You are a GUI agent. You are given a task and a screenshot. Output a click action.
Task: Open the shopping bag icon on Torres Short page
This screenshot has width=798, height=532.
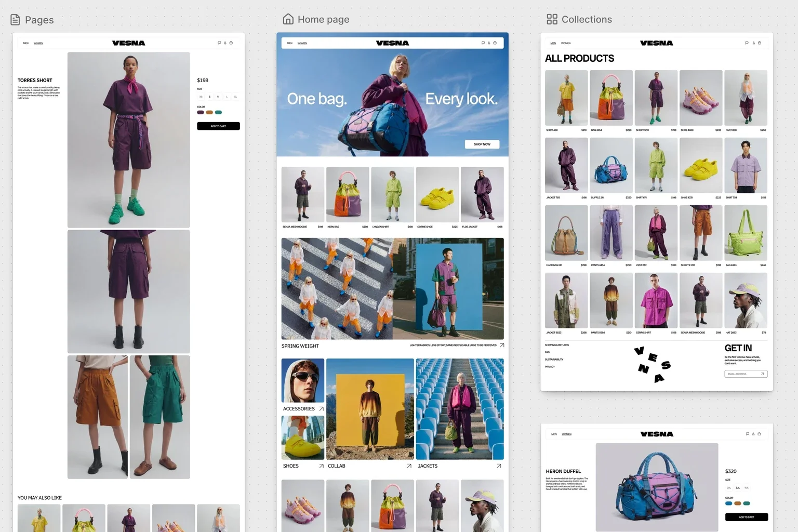coord(231,43)
